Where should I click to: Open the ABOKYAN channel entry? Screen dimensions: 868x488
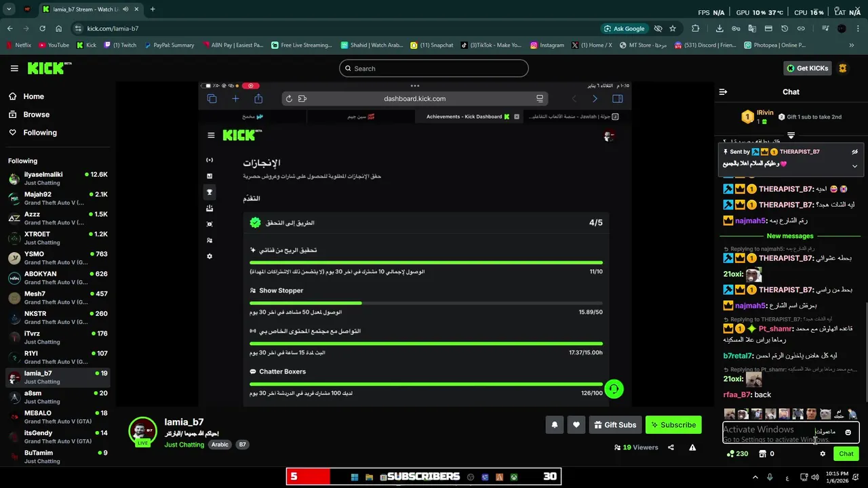(58, 278)
